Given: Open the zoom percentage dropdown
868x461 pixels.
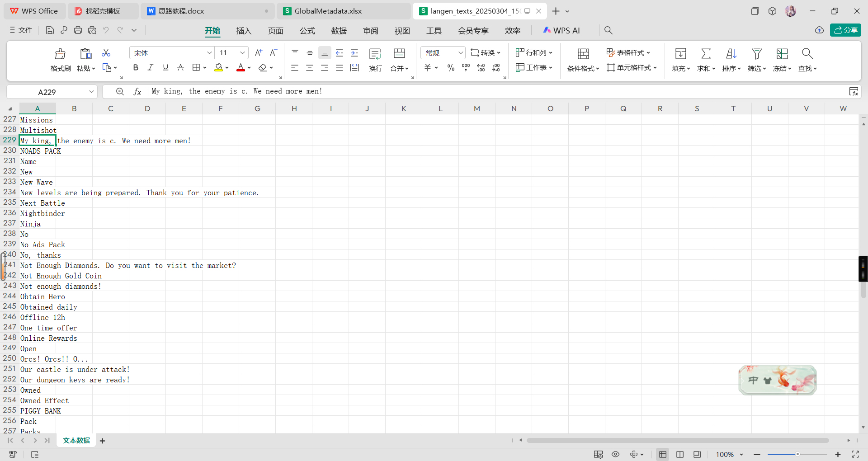Looking at the screenshot, I should (x=741, y=455).
